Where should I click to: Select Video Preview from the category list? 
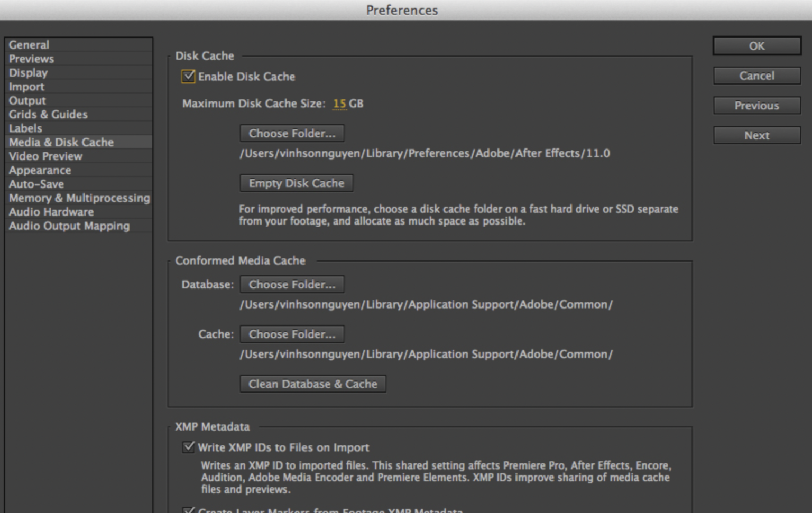45,156
